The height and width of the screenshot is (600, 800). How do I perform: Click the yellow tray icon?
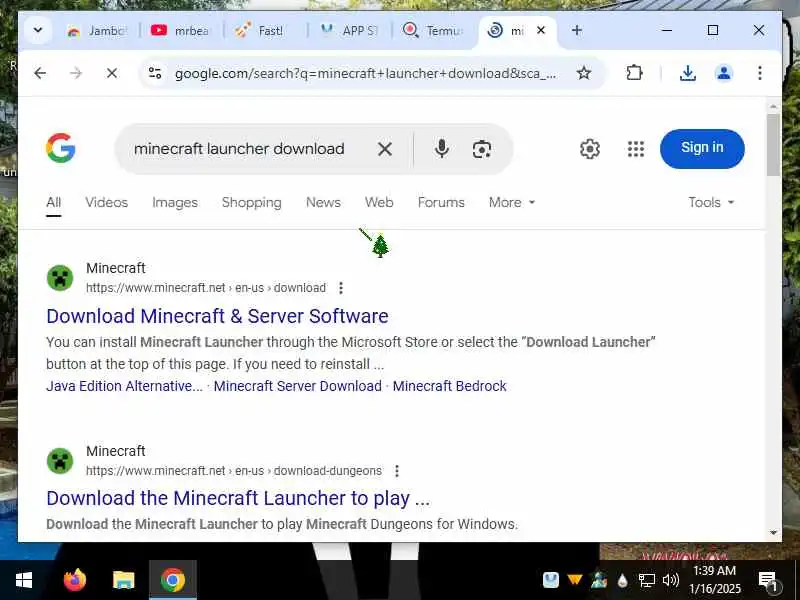(x=575, y=580)
